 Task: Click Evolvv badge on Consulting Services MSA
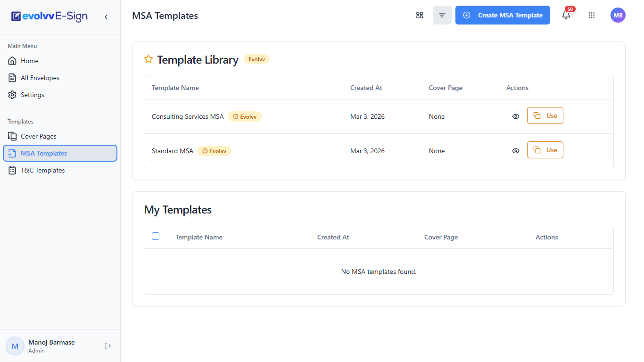pyautogui.click(x=245, y=116)
